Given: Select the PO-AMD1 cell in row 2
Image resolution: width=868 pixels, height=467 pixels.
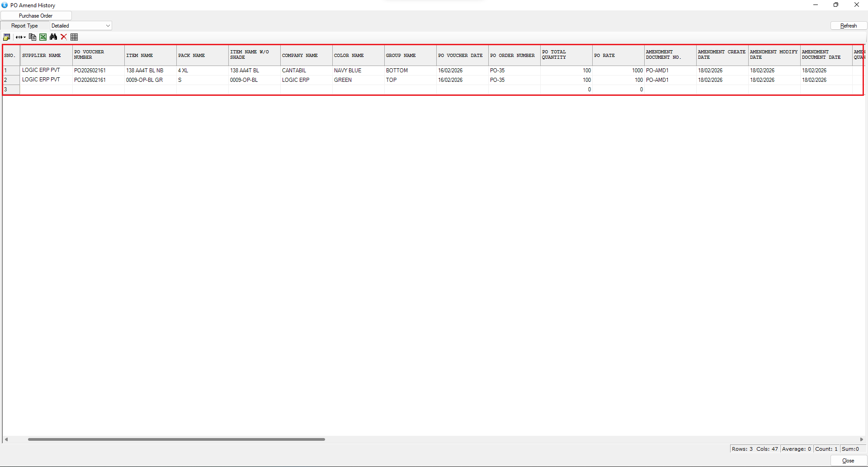Looking at the screenshot, I should (x=670, y=80).
